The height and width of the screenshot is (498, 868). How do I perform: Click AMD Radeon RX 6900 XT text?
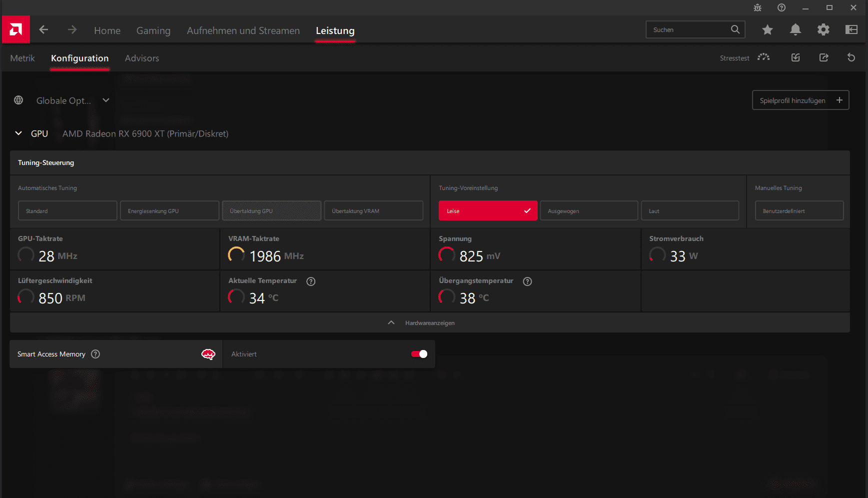click(x=145, y=133)
